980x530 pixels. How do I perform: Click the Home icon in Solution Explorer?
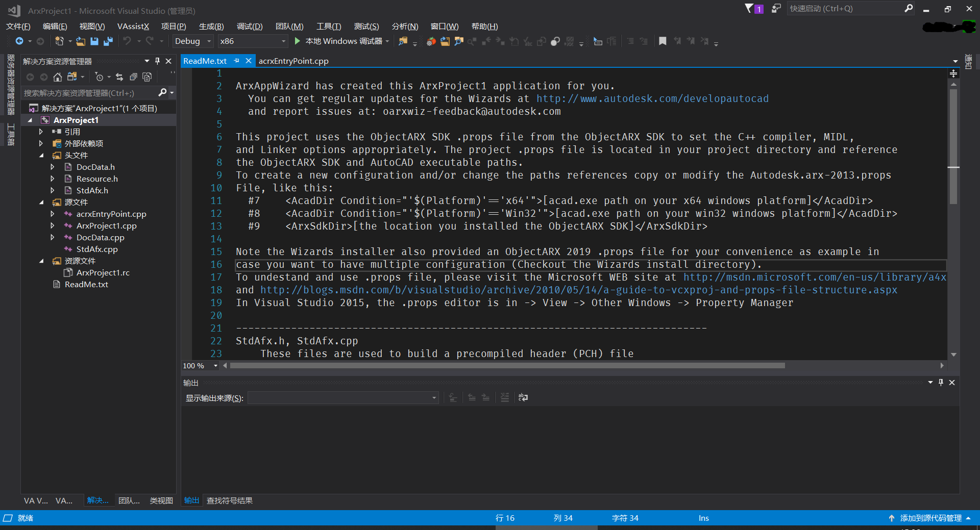coord(58,77)
